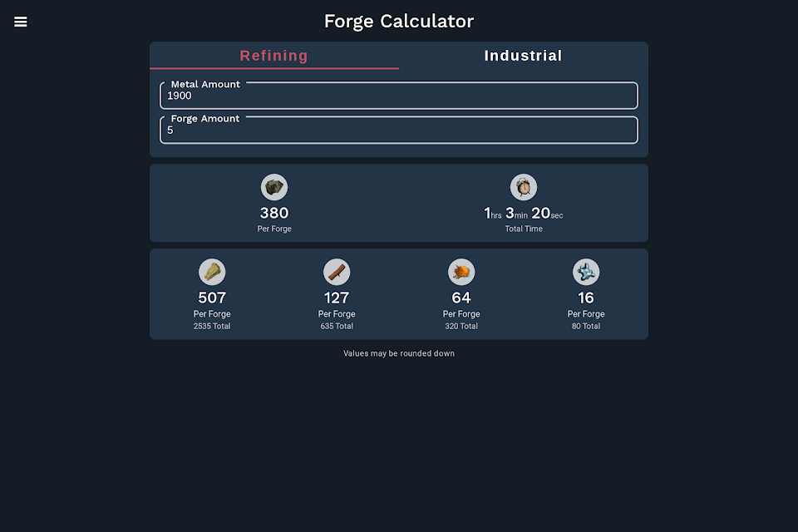This screenshot has width=798, height=532.
Task: Click the 635 Total wood text
Action: (337, 327)
